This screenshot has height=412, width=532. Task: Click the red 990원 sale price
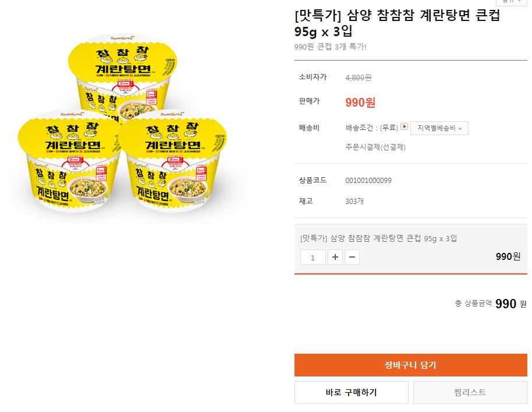[x=360, y=102]
